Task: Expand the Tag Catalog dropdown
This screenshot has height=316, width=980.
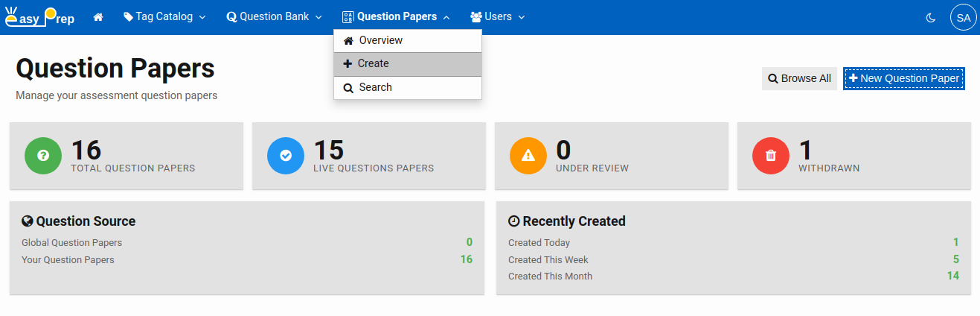Action: point(164,16)
